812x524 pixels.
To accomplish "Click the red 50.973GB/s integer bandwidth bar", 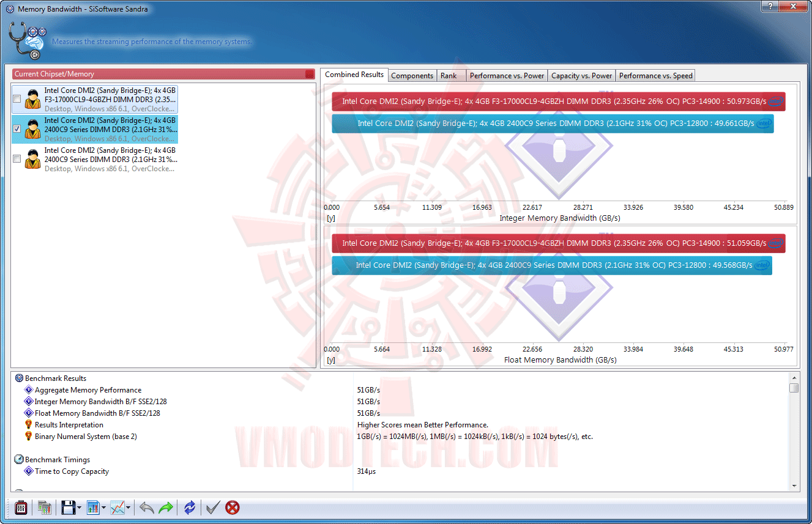I will [559, 101].
